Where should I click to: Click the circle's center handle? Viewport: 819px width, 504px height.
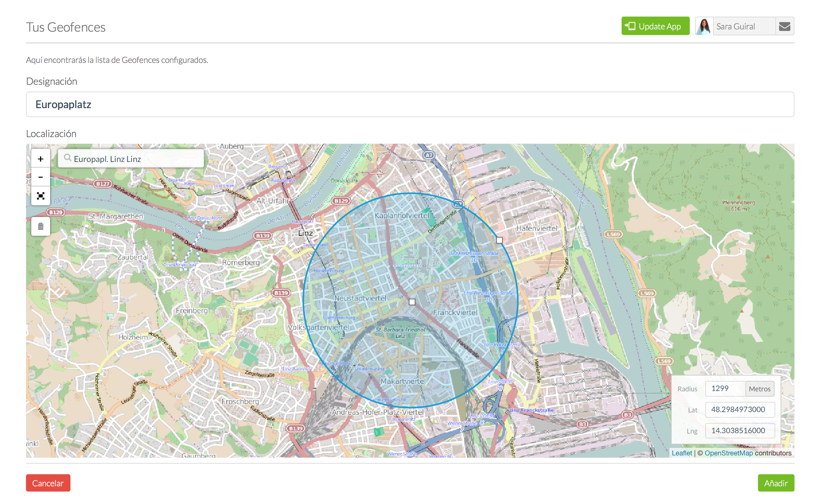(412, 302)
